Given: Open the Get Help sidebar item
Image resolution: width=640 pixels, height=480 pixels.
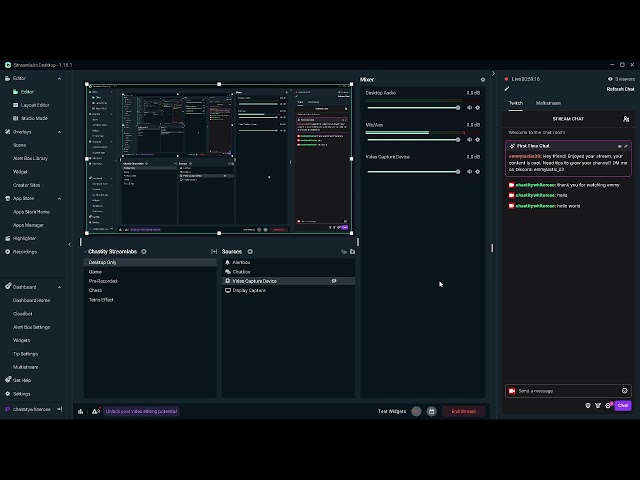Looking at the screenshot, I should 18,380.
